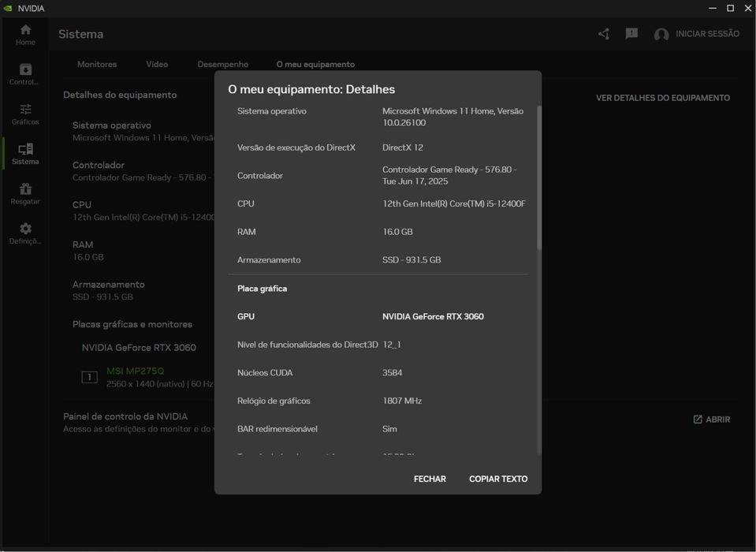
Task: Click INICIAR SESSÃO to sign in
Action: pyautogui.click(x=707, y=34)
